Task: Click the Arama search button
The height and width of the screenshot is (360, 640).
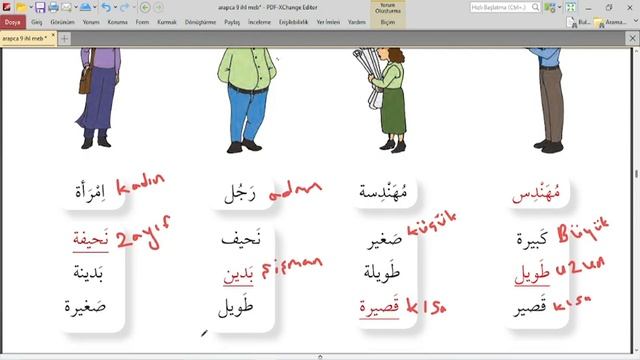Action: pyautogui.click(x=610, y=22)
